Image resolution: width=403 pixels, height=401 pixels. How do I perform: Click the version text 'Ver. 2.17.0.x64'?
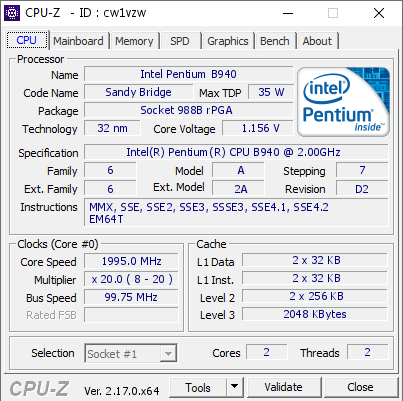122,390
